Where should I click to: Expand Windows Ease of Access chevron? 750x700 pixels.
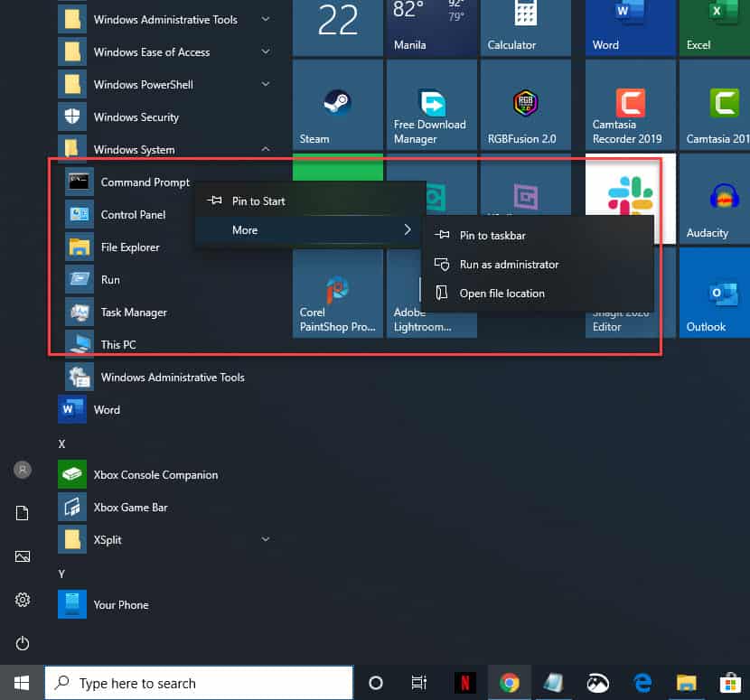click(266, 51)
